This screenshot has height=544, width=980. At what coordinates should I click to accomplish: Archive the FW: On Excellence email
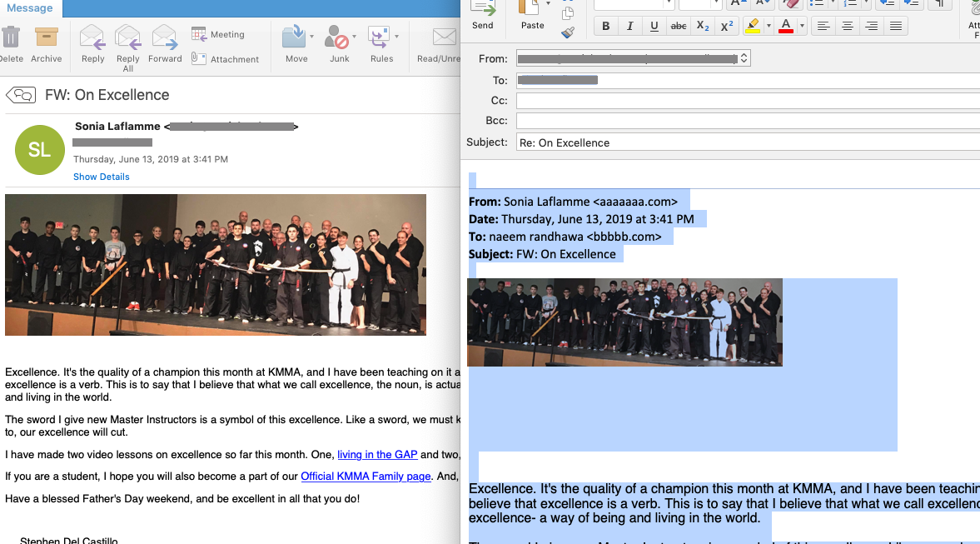(x=47, y=43)
